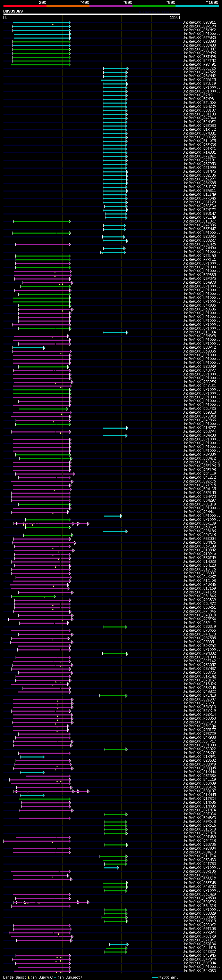Select hit label UniRef100_A9SF91

(x=199, y=65)
